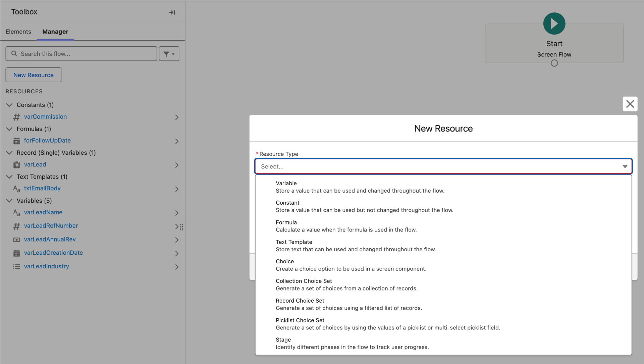Select Record Choice Set resource type
This screenshot has width=644, height=364.
pyautogui.click(x=300, y=301)
